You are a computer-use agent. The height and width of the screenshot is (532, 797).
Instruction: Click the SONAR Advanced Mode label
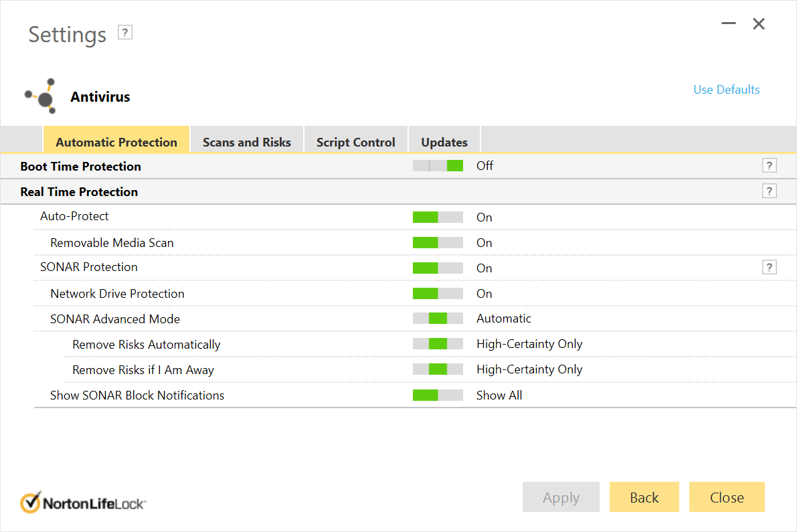115,319
